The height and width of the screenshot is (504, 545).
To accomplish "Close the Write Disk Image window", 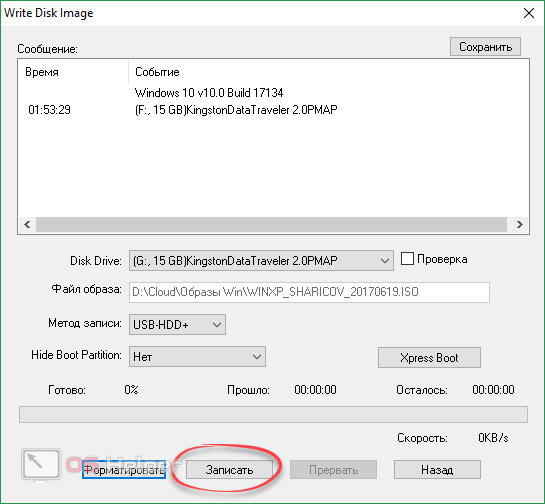I will (x=529, y=13).
